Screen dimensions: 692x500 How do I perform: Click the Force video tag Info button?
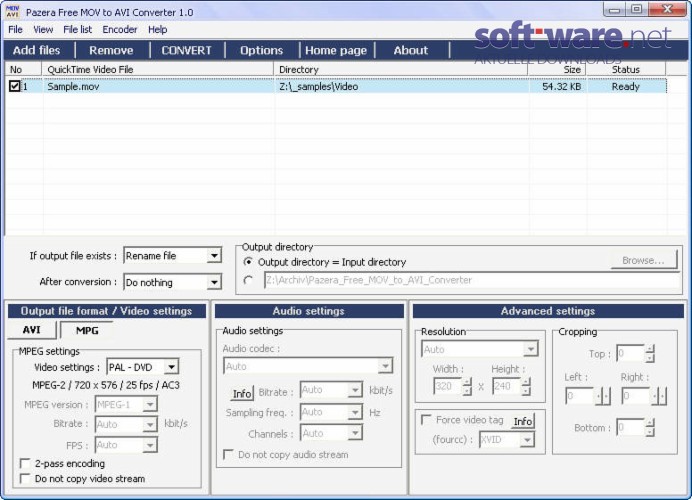(523, 421)
